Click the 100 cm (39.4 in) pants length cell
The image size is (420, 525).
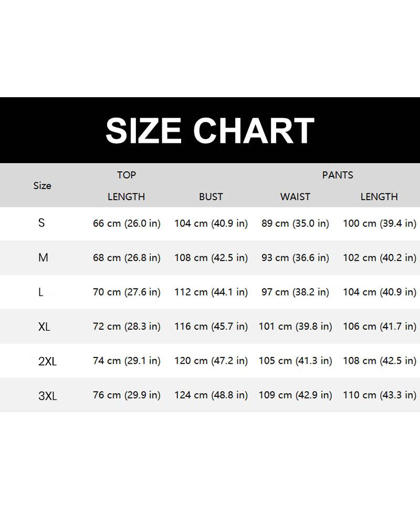(380, 224)
